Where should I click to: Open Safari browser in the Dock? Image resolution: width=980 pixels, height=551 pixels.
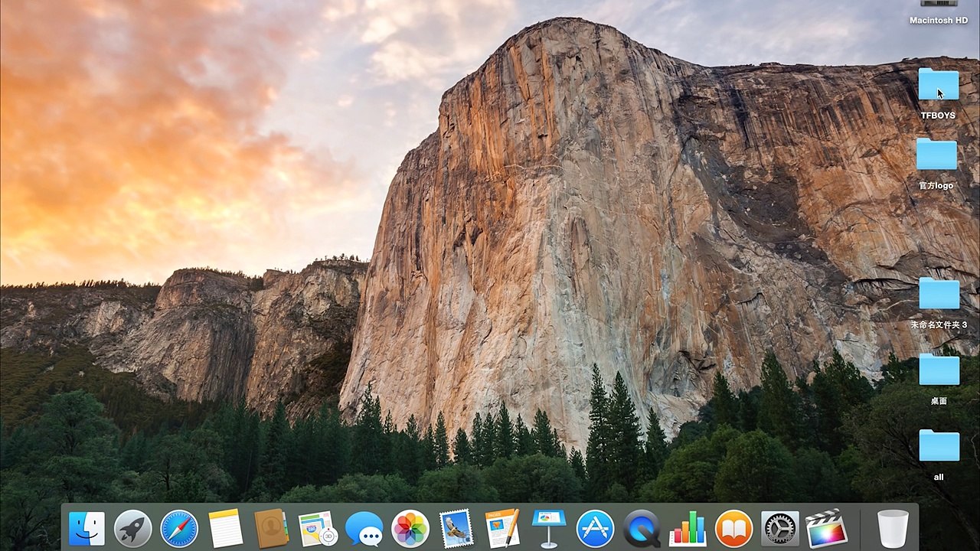179,529
